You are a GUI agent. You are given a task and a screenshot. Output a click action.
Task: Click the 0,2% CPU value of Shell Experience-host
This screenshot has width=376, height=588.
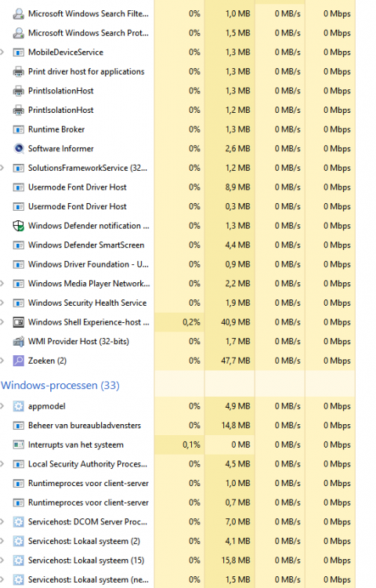click(191, 322)
